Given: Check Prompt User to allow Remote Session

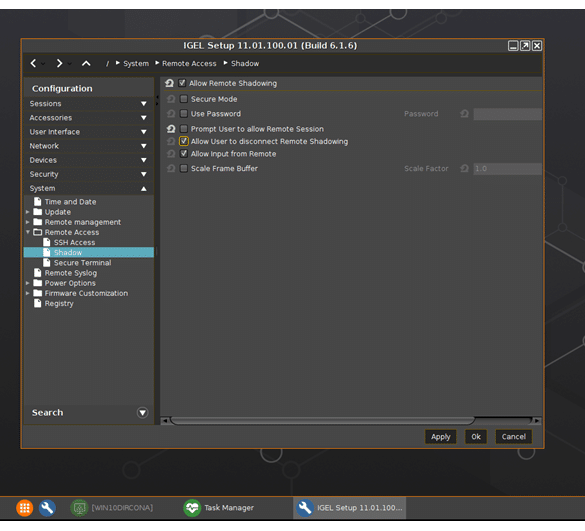Looking at the screenshot, I should pyautogui.click(x=184, y=129).
